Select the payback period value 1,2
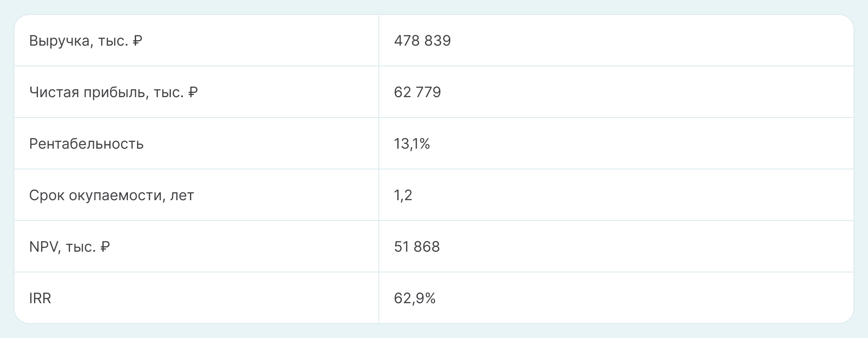Viewport: 868px width, 338px height. pyautogui.click(x=403, y=196)
